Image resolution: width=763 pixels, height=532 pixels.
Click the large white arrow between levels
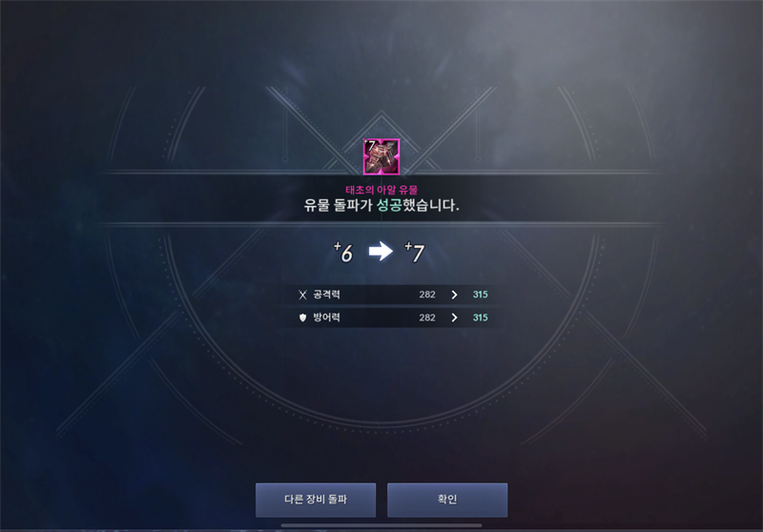click(381, 252)
